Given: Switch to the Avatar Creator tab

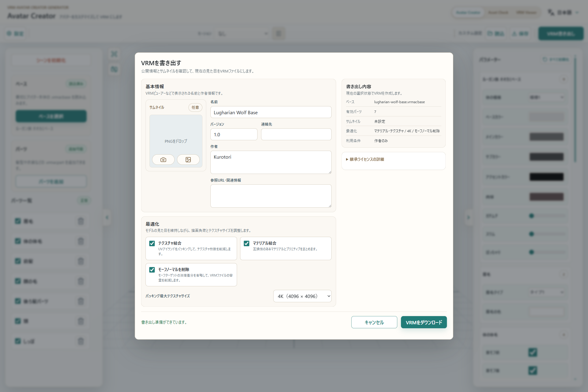Looking at the screenshot, I should 468,13.
